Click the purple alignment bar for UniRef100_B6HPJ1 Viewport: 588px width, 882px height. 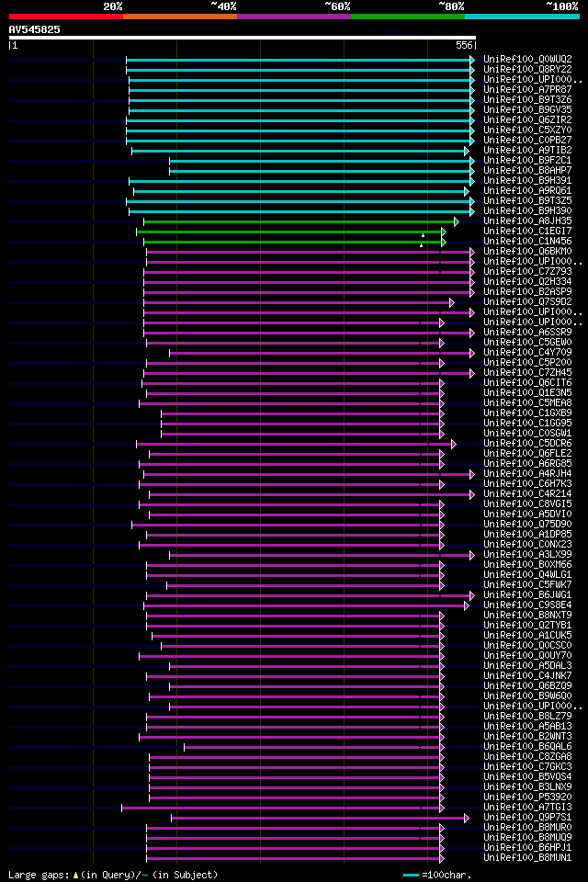[x=296, y=848]
